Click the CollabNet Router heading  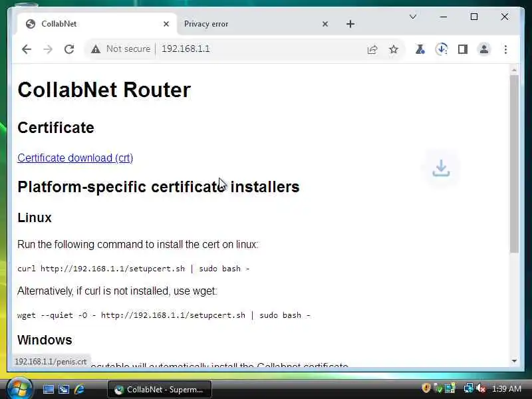point(104,90)
